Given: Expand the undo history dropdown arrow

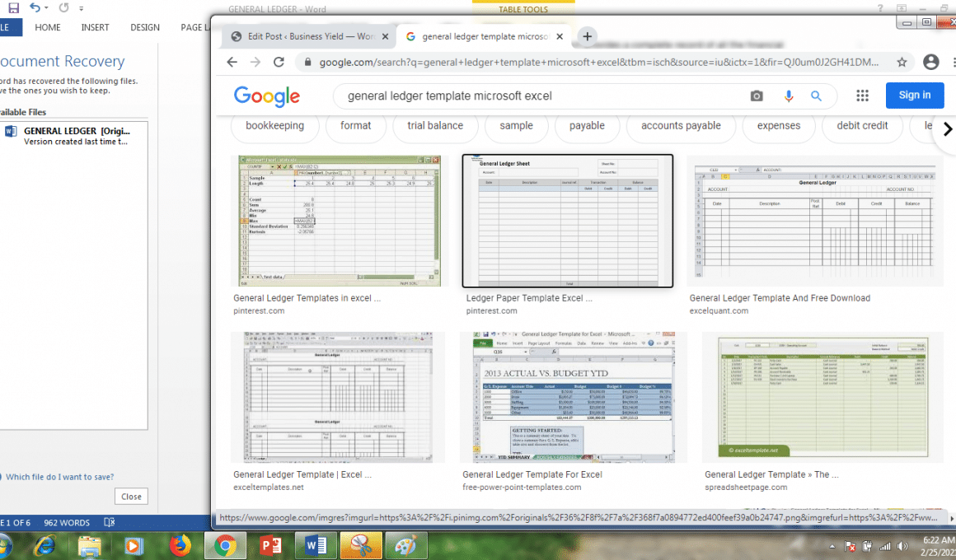Looking at the screenshot, I should [47, 8].
